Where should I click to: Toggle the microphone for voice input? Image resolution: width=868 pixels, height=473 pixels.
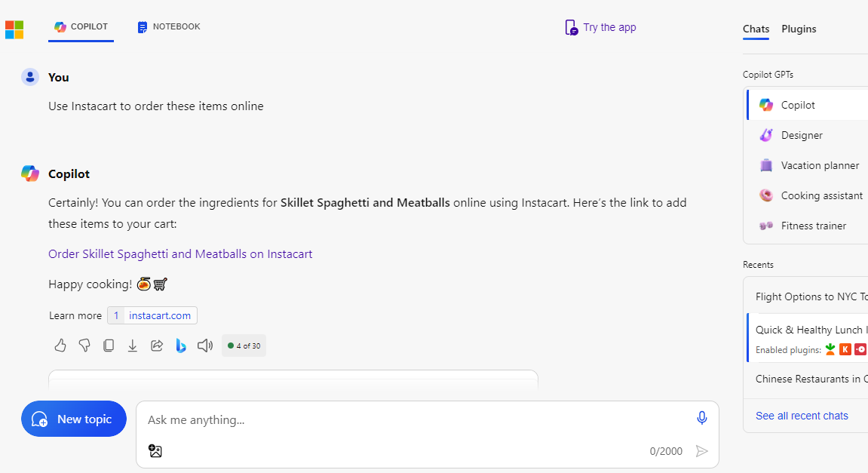[701, 418]
